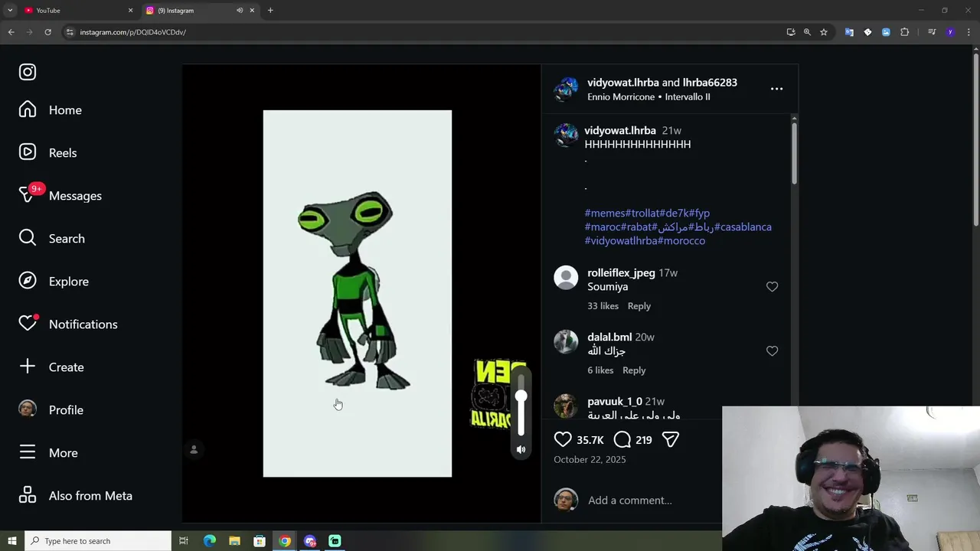Screen dimensions: 980x551
Task: Click the October 22, 2025 date
Action: click(x=590, y=460)
